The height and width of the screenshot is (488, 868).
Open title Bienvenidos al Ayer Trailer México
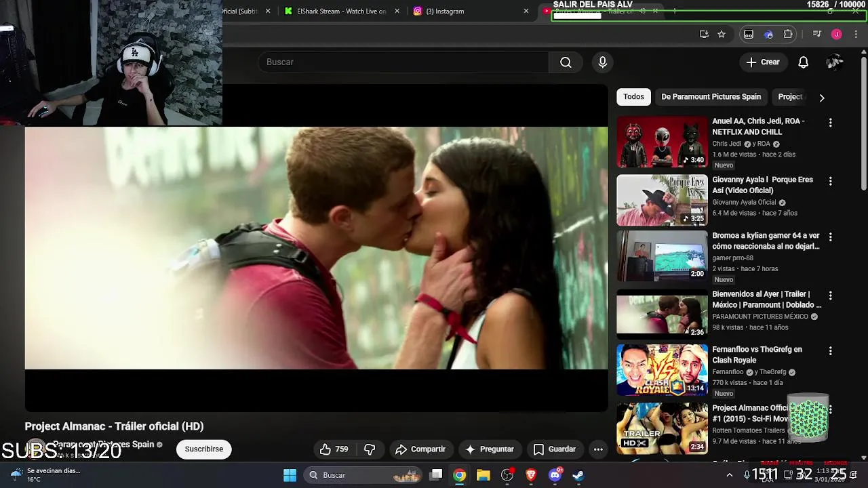coord(766,300)
